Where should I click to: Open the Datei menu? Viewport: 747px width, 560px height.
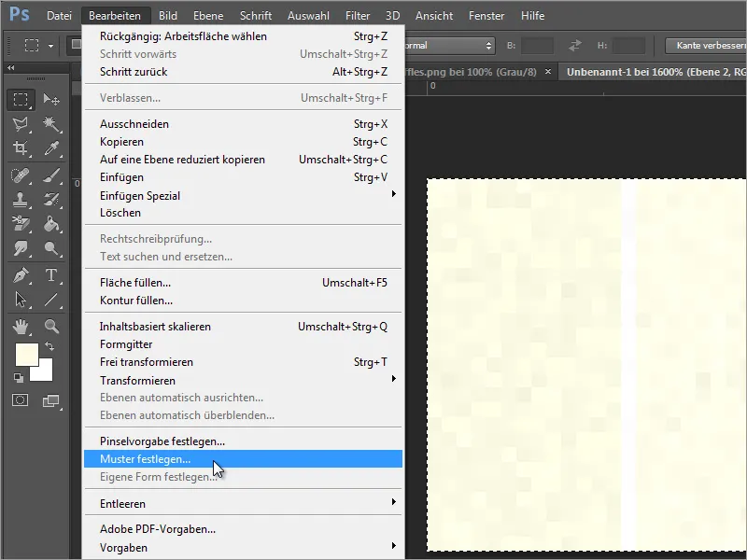click(59, 16)
